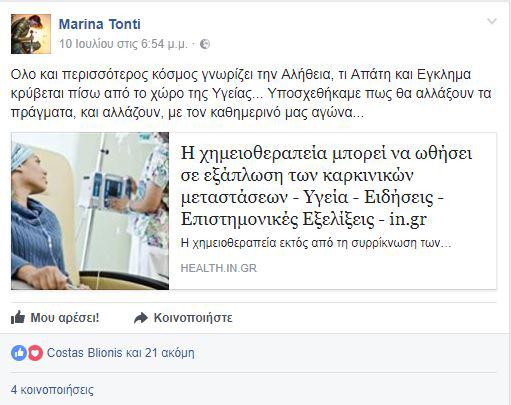Click the Marina Tonti name link

tap(100, 24)
